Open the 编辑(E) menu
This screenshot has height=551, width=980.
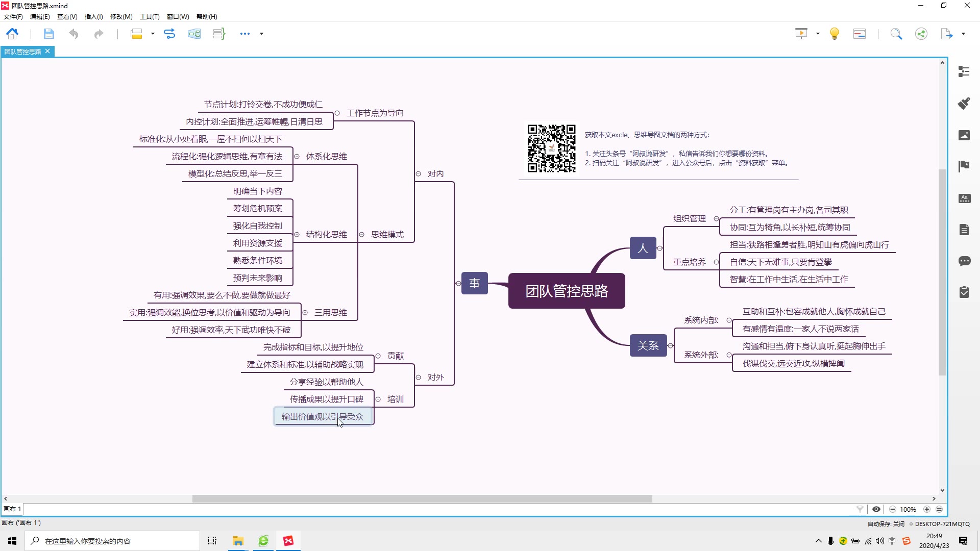[40, 17]
